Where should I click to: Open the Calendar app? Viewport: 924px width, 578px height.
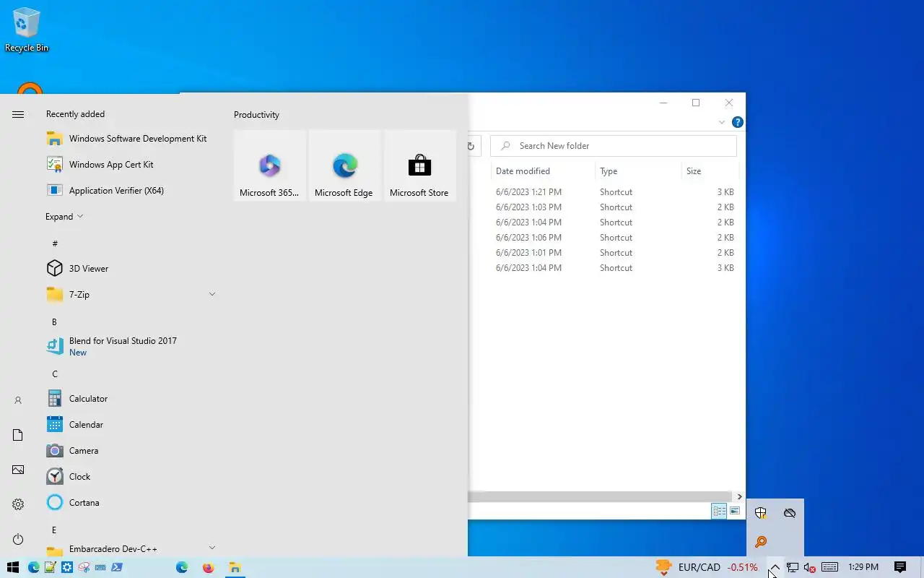point(131,425)
